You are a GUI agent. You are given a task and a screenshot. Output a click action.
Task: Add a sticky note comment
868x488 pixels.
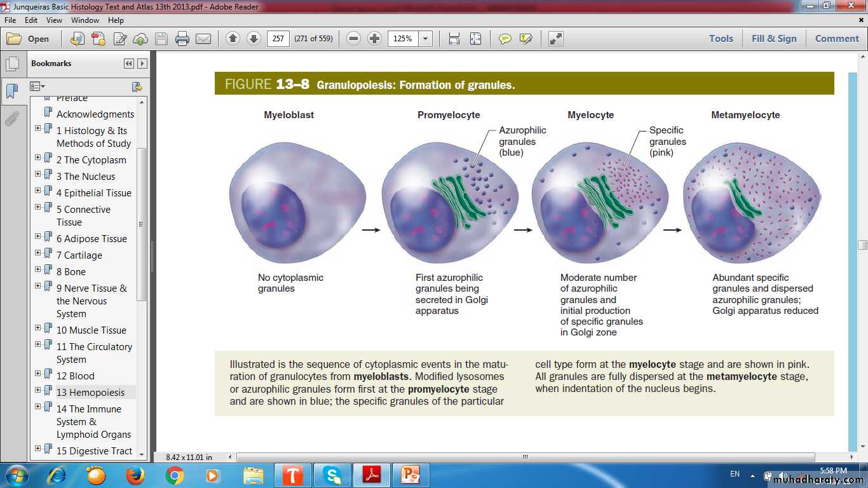click(x=505, y=39)
